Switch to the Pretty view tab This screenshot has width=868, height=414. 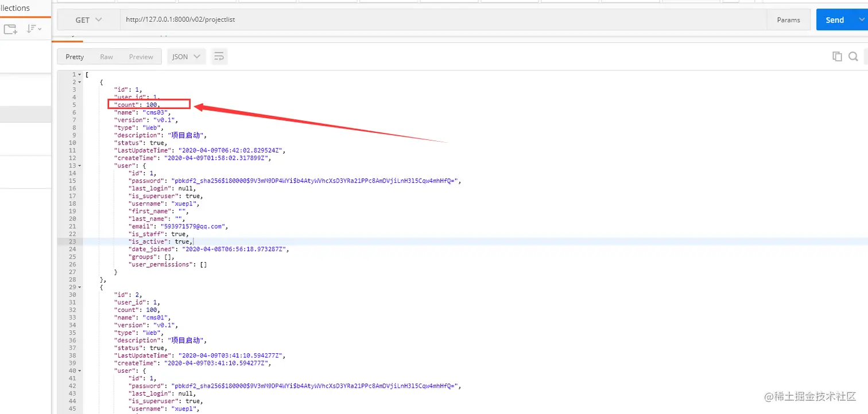[x=75, y=57]
